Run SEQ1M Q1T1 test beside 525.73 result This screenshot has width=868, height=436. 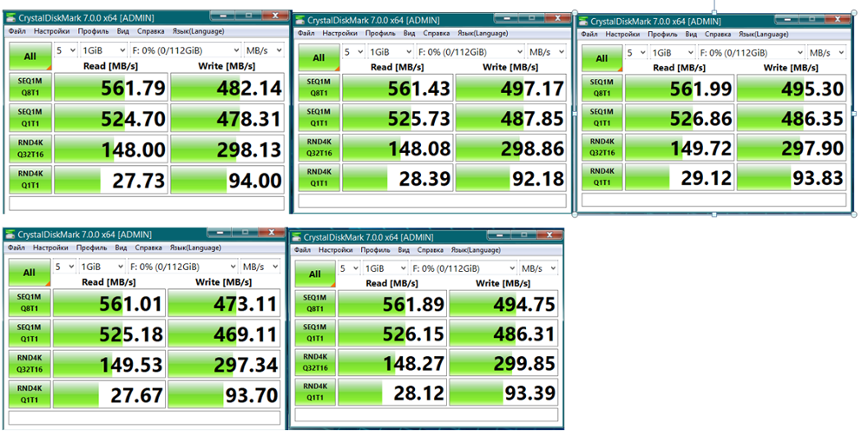(x=319, y=118)
